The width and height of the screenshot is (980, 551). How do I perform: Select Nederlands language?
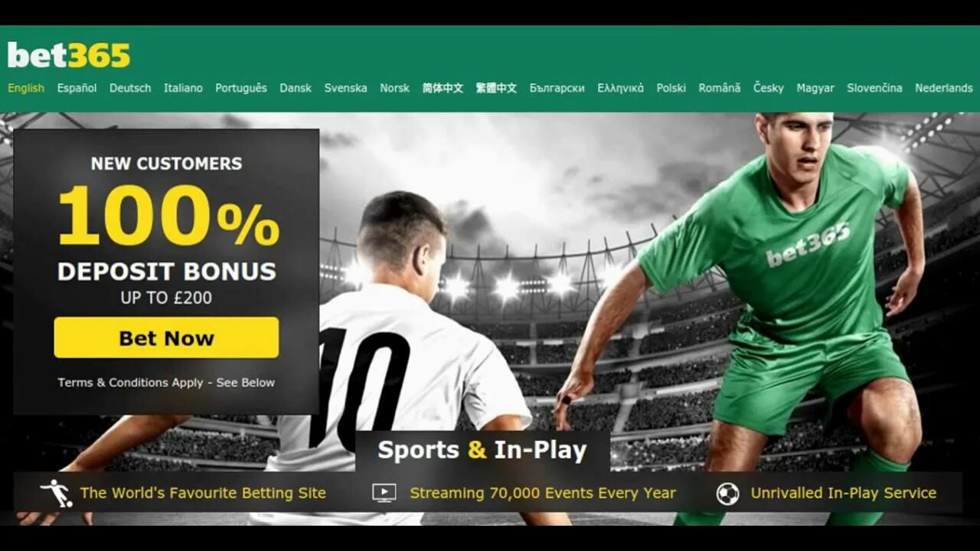[943, 88]
